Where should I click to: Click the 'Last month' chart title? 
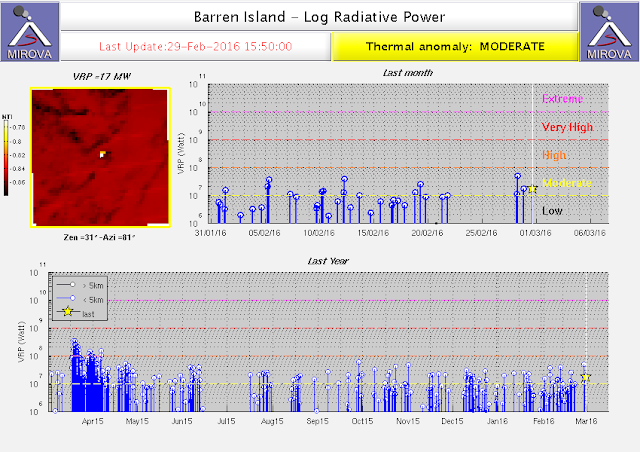(407, 73)
